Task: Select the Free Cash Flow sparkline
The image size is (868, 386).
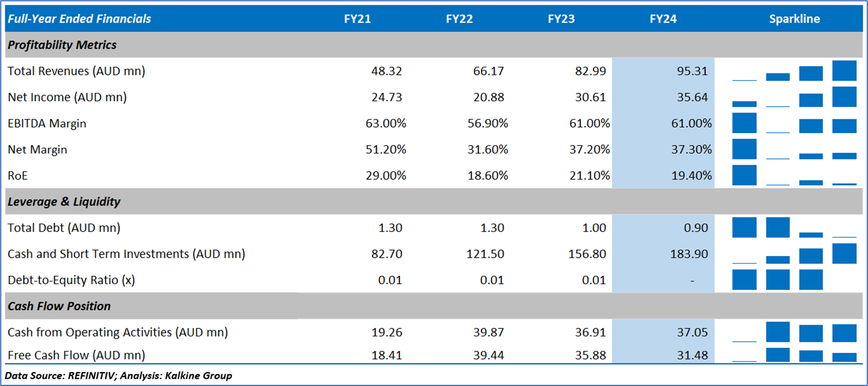Action: pos(794,355)
